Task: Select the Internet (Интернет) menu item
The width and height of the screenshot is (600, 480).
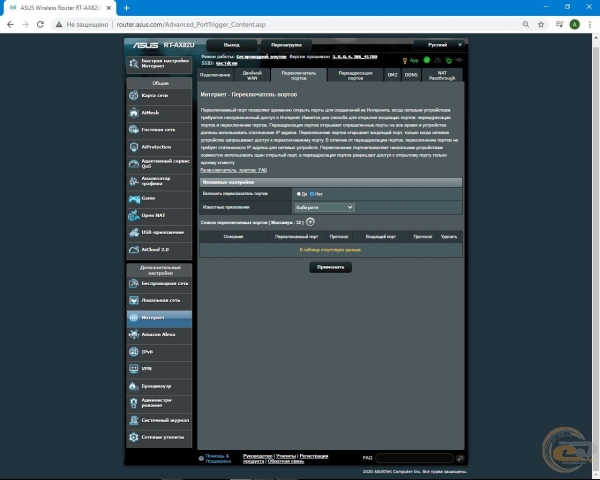Action: click(159, 318)
